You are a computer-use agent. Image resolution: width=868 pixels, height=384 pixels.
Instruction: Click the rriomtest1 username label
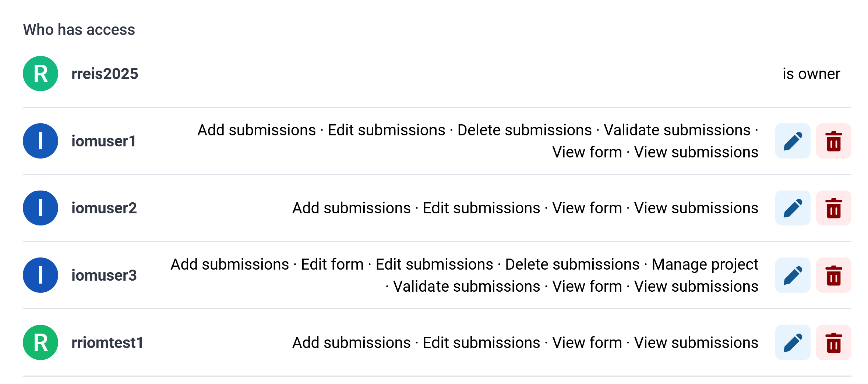[x=107, y=343]
